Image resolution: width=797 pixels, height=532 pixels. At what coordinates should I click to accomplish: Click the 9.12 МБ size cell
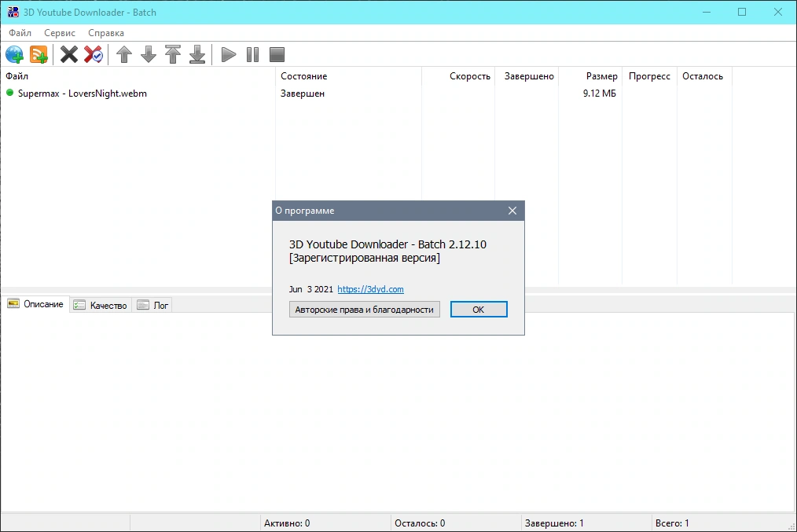point(599,94)
